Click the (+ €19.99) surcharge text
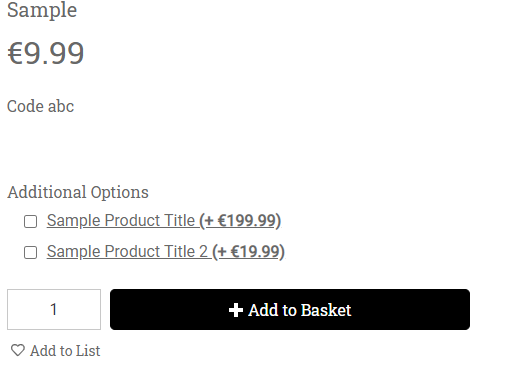The height and width of the screenshot is (371, 511). tap(248, 252)
